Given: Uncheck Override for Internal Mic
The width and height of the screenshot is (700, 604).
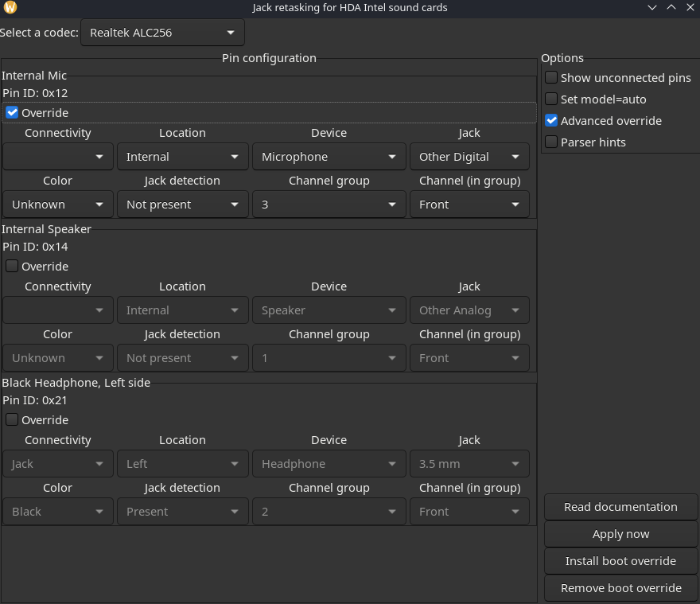Looking at the screenshot, I should [13, 113].
